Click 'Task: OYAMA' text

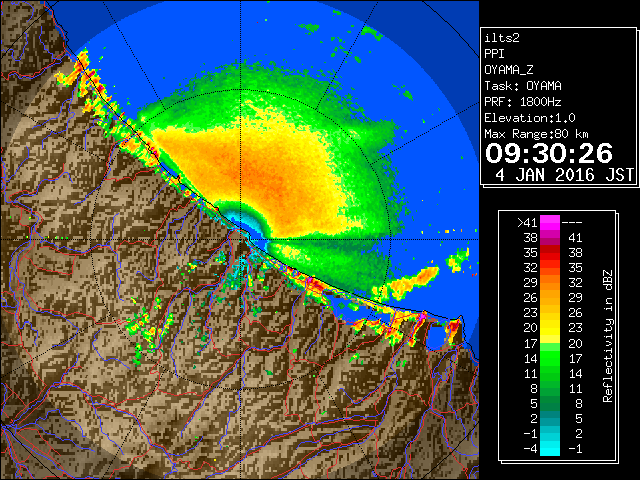click(523, 86)
